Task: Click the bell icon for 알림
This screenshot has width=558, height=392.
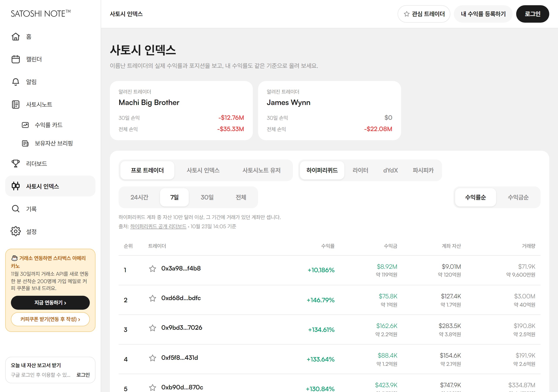Action: pyautogui.click(x=16, y=82)
